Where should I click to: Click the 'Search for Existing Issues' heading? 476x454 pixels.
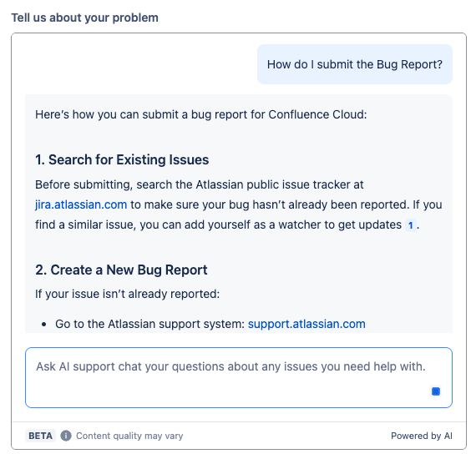(x=122, y=159)
